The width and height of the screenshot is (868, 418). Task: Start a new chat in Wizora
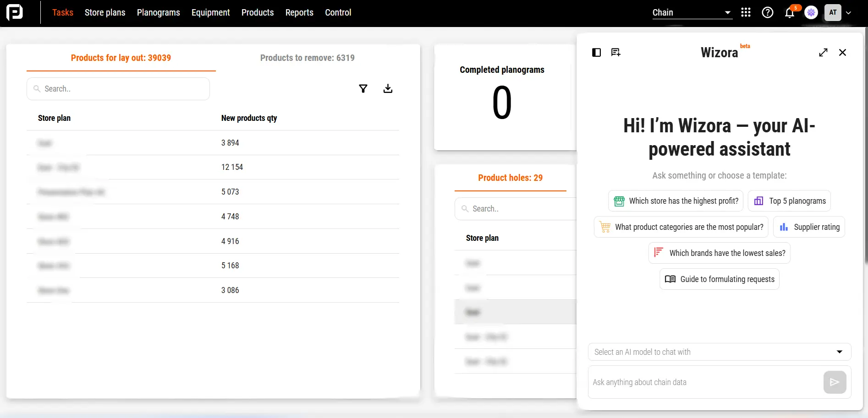coord(615,52)
